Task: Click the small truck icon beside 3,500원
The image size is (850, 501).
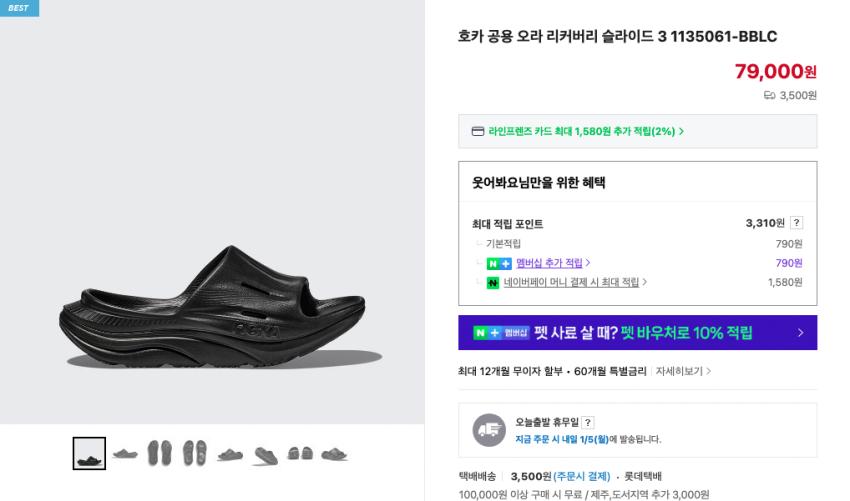Action: [x=769, y=96]
